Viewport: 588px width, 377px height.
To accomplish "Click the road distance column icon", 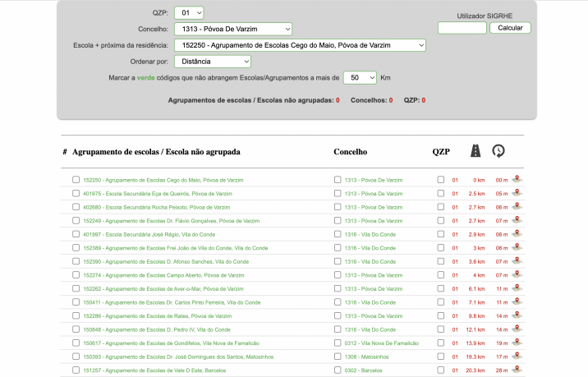I will click(475, 151).
